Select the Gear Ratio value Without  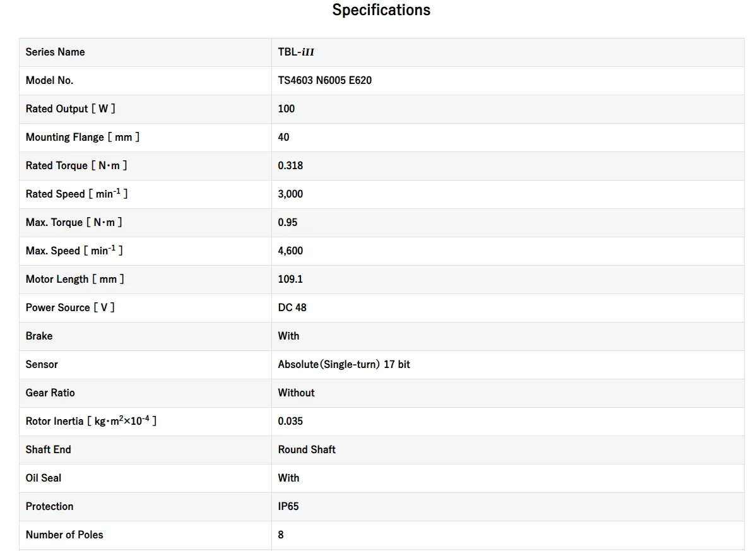[296, 393]
